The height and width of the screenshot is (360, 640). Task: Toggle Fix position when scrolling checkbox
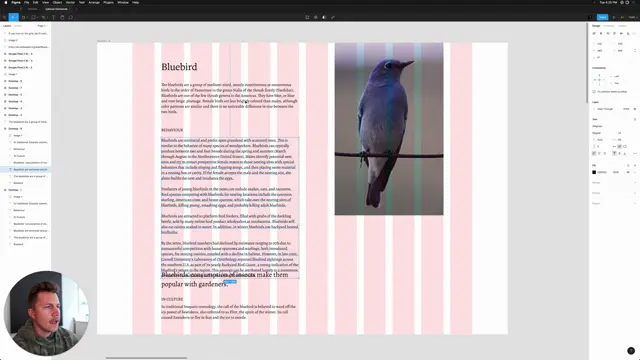594,91
